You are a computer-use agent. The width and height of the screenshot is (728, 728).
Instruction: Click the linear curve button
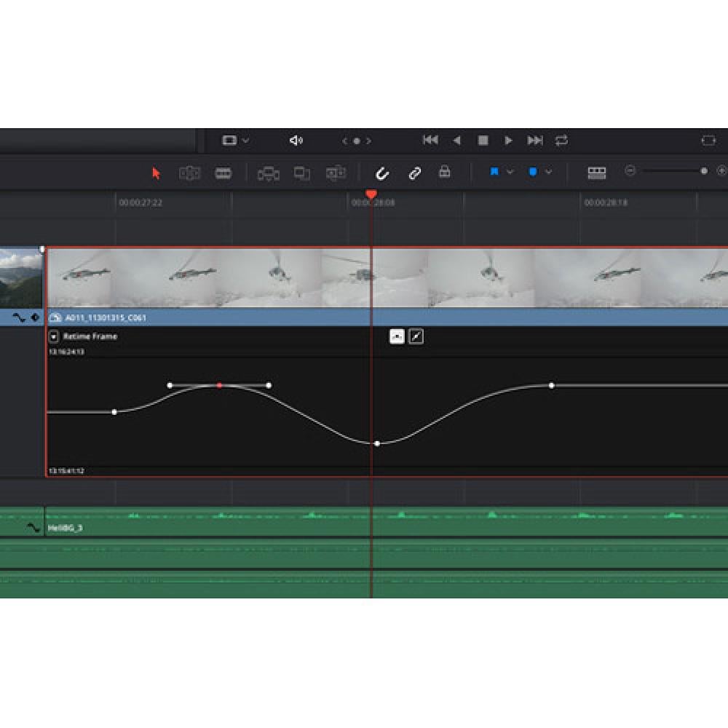[x=416, y=336]
